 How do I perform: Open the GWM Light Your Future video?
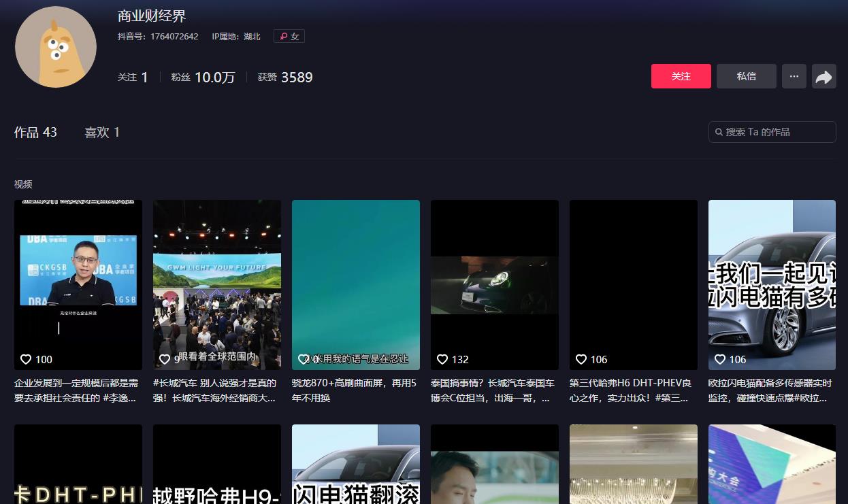click(x=217, y=285)
